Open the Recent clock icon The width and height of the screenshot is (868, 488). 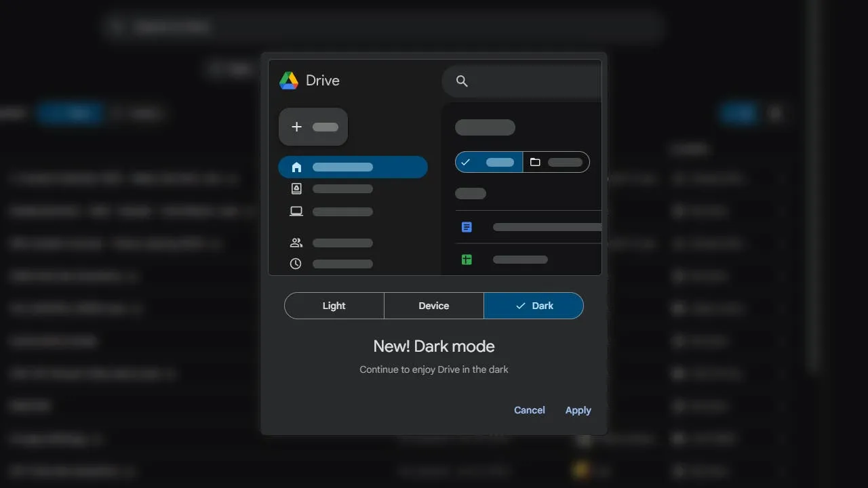pos(296,264)
